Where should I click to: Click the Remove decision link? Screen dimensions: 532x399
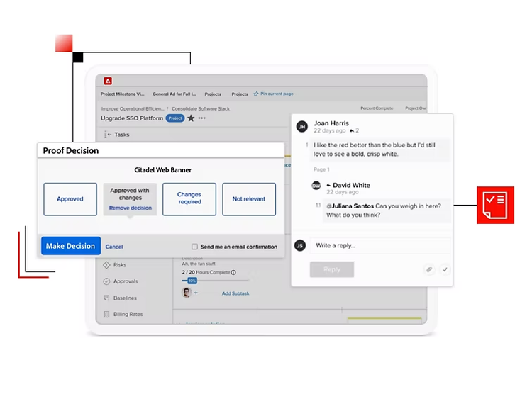pyautogui.click(x=131, y=208)
